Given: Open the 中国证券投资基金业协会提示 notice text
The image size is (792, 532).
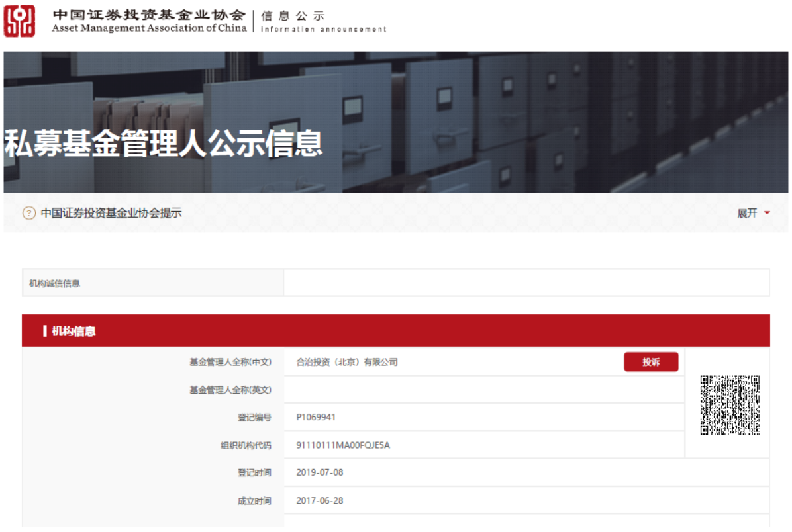Looking at the screenshot, I should tap(111, 213).
